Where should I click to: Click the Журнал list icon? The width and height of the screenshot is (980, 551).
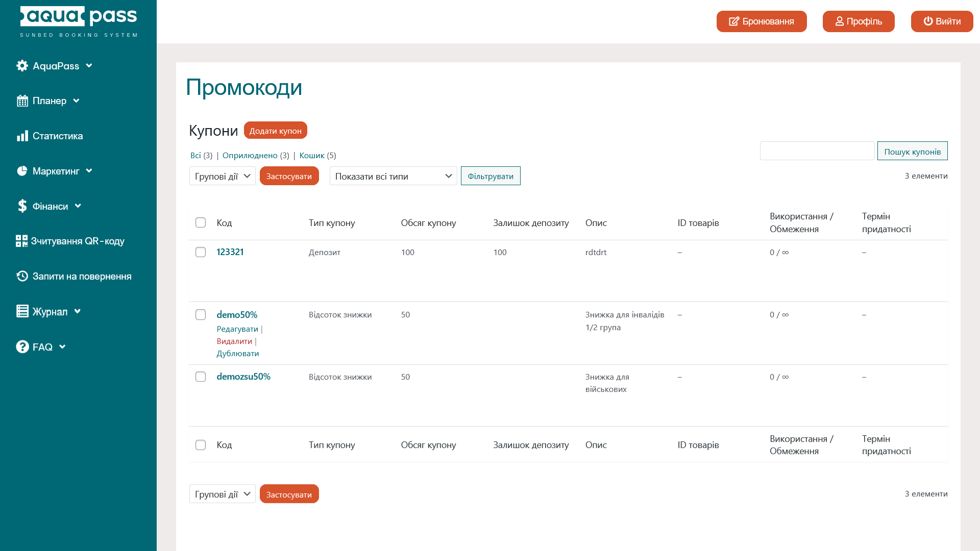pos(22,312)
